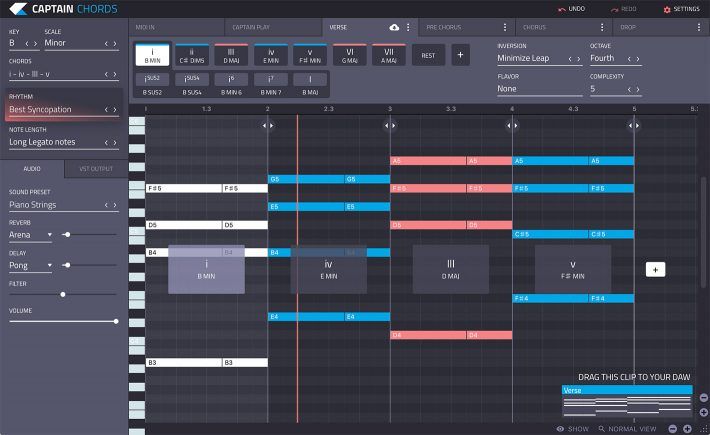Zoom out horizontally with bottom minus icon
This screenshot has height=435, width=710.
673,429
